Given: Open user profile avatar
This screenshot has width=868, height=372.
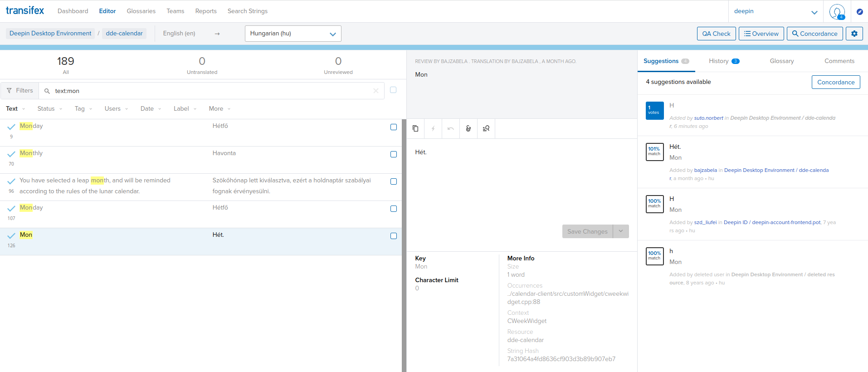Looking at the screenshot, I should point(837,12).
